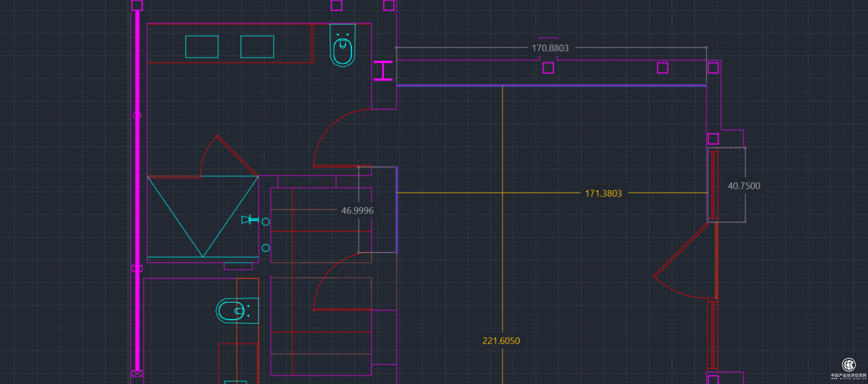The width and height of the screenshot is (868, 384).
Task: Click the Chinese watermark text under the logo
Action: (849, 376)
